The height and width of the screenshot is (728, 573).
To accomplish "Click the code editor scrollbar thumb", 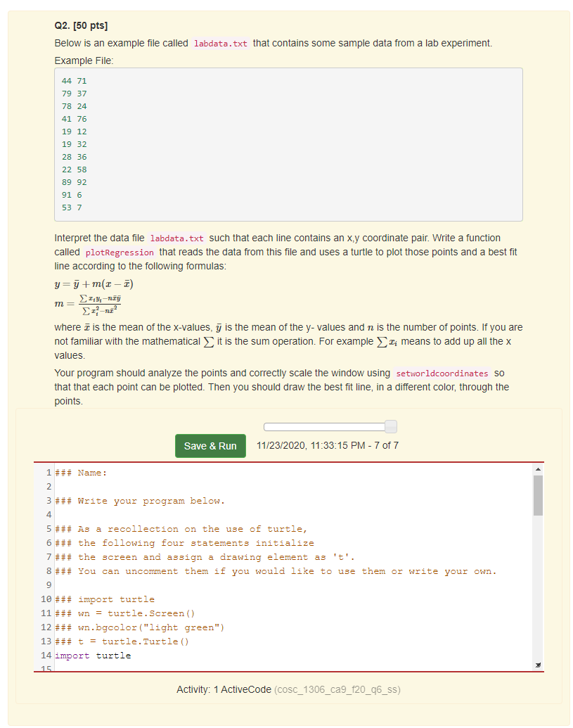I will pos(538,495).
